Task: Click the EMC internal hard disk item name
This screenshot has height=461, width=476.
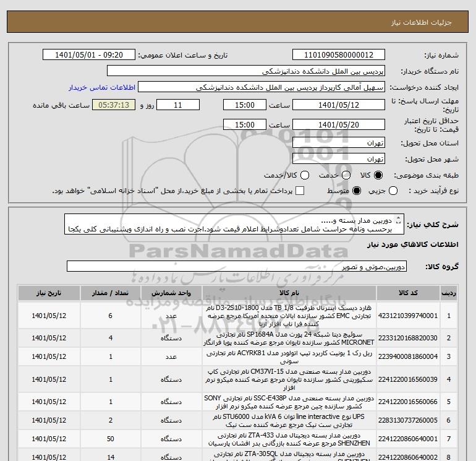Action: pos(289,316)
